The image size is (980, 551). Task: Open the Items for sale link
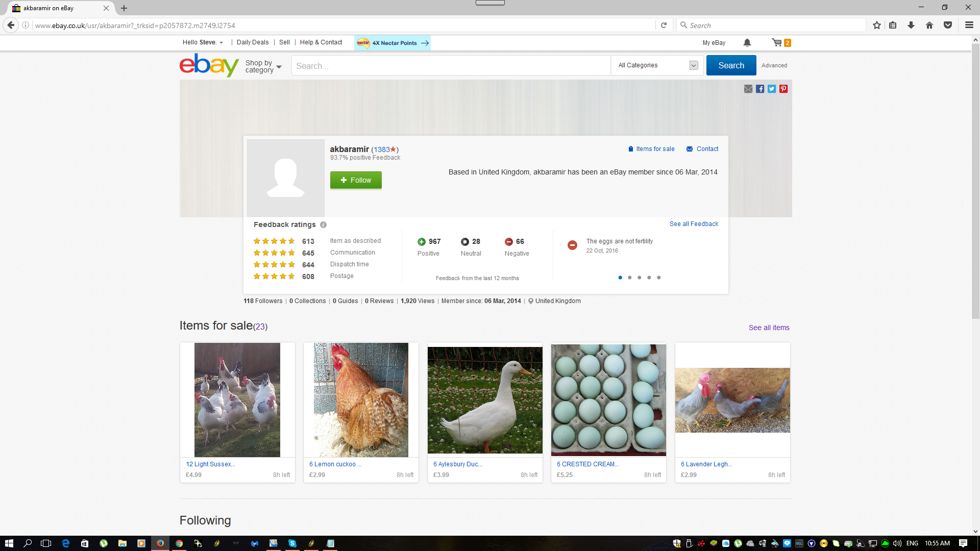point(651,149)
